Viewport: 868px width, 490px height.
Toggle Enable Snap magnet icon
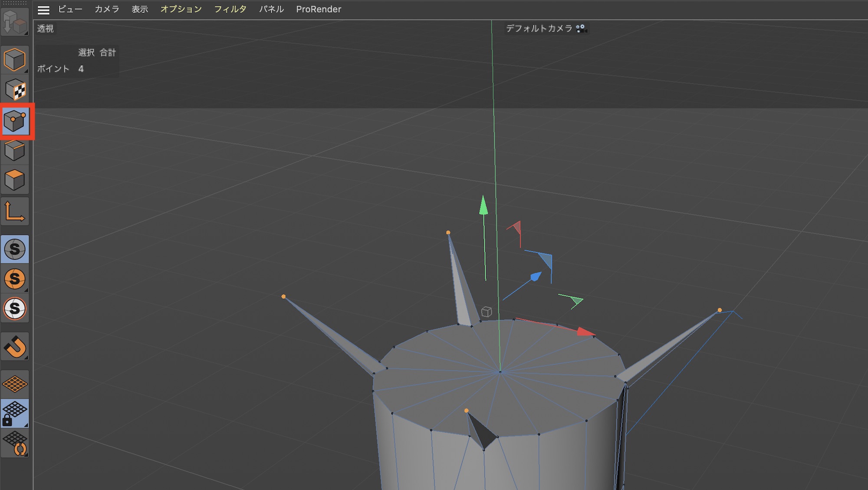[x=15, y=347]
